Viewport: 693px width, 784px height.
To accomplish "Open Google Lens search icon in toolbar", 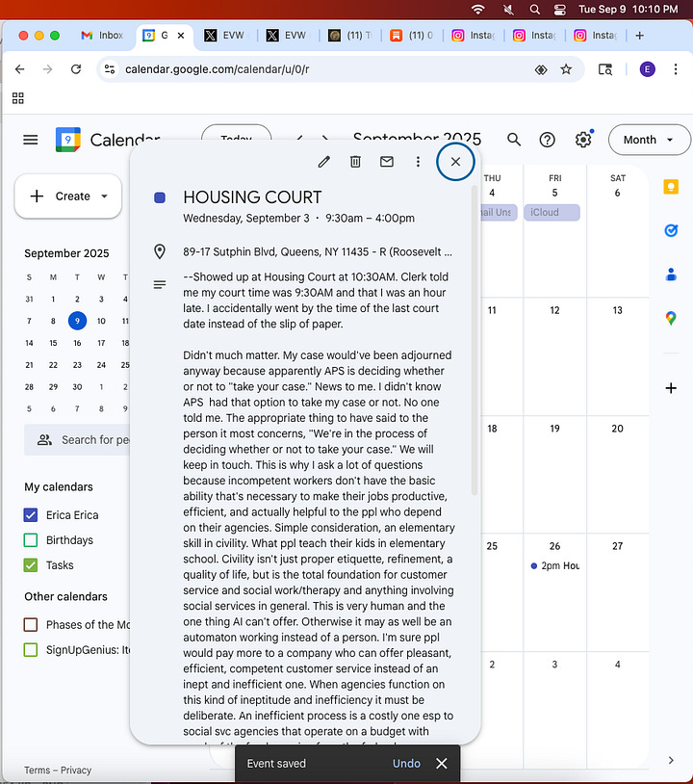I will [x=605, y=69].
